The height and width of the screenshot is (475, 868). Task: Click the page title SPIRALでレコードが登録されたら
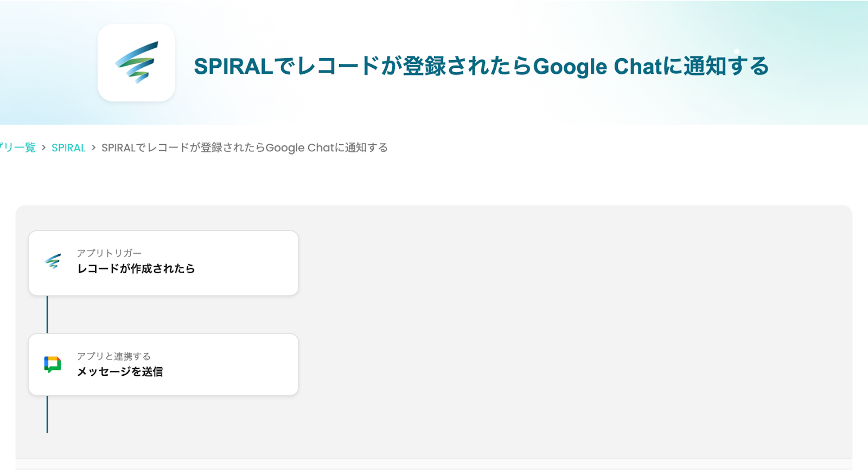pos(363,66)
